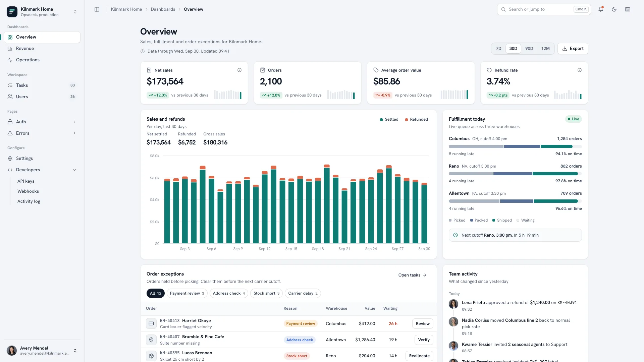Select the 12M time range

[x=545, y=49]
